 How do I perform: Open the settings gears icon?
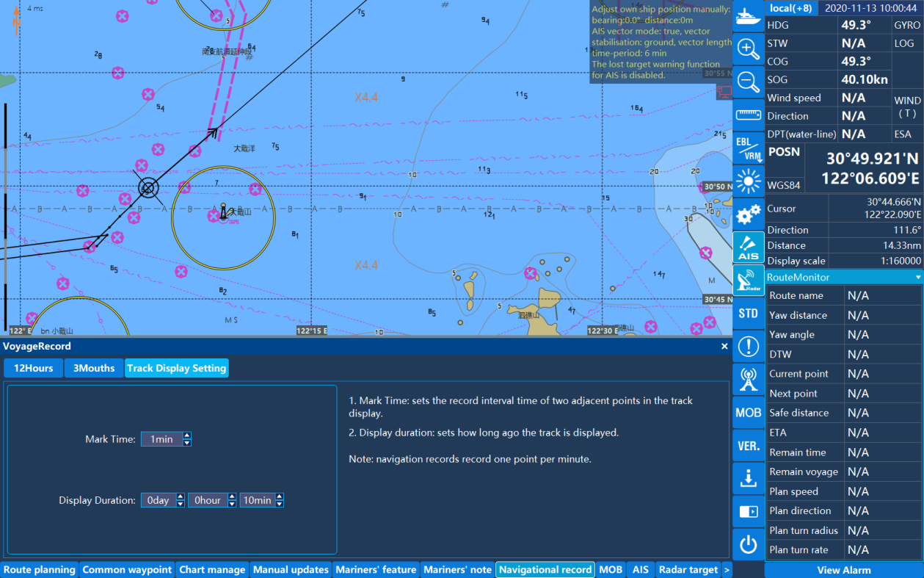748,214
